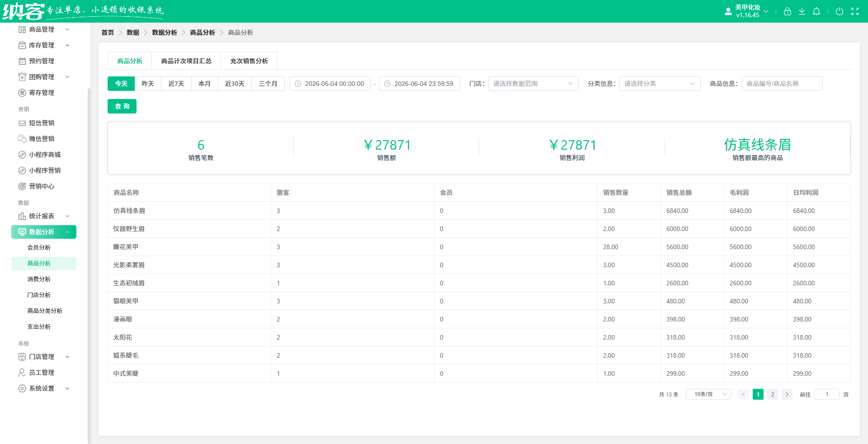Click the 预约管理 calendar icon
Screen dimensions: 868x444
click(22, 61)
